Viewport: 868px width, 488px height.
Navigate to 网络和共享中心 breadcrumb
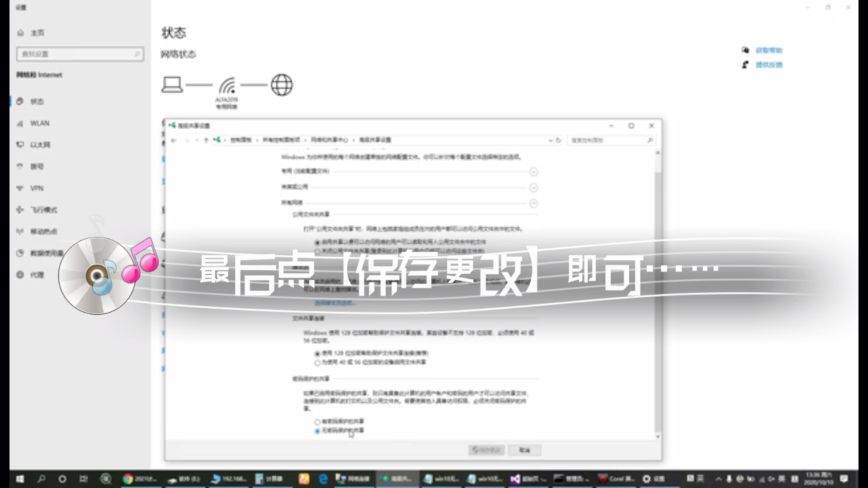point(330,140)
